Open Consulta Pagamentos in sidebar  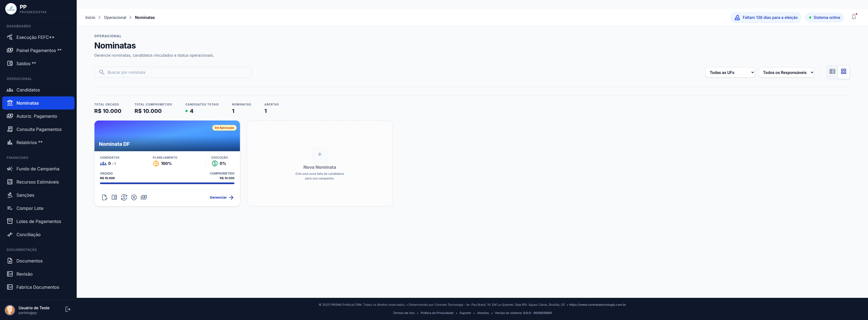coord(38,130)
